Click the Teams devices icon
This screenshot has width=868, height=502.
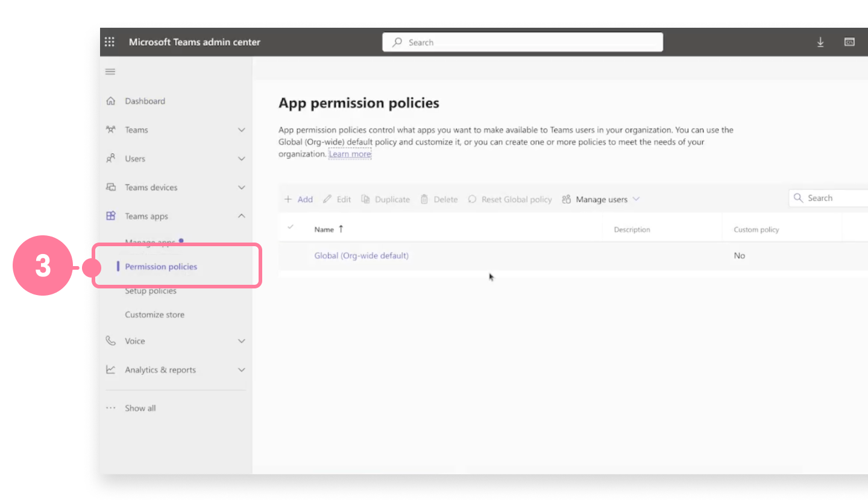point(111,187)
